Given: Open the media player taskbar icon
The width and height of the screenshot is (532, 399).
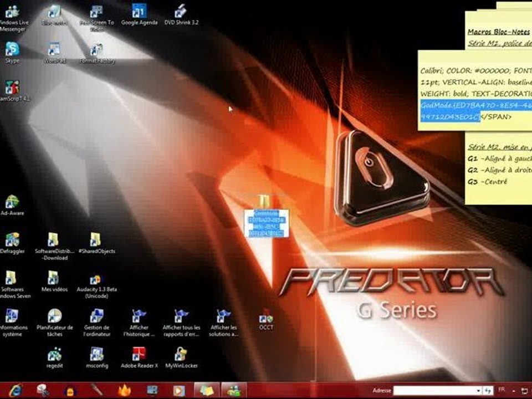Looking at the screenshot, I should 179,391.
